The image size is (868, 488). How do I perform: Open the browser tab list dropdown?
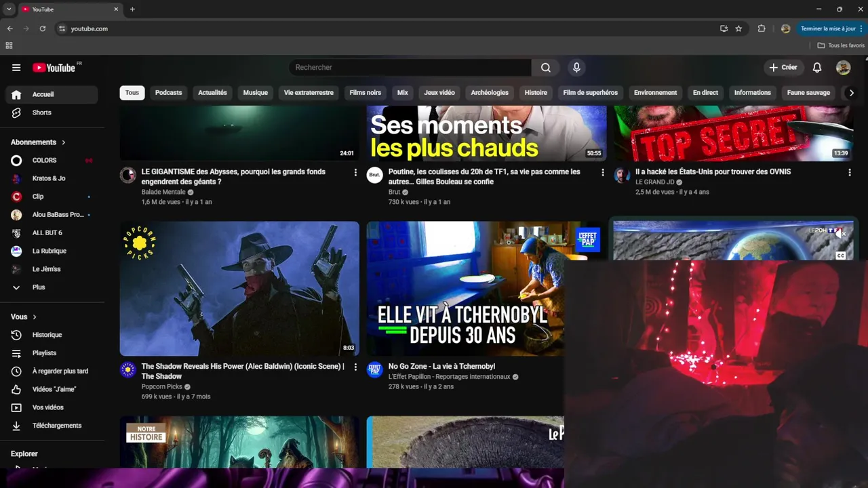tap(9, 9)
